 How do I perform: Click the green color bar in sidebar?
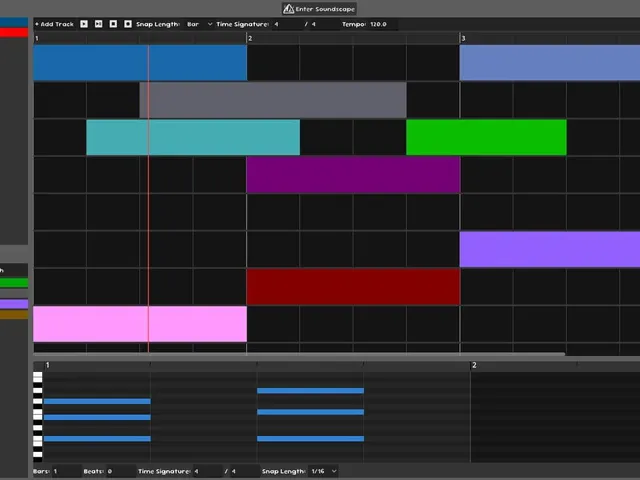(14, 282)
